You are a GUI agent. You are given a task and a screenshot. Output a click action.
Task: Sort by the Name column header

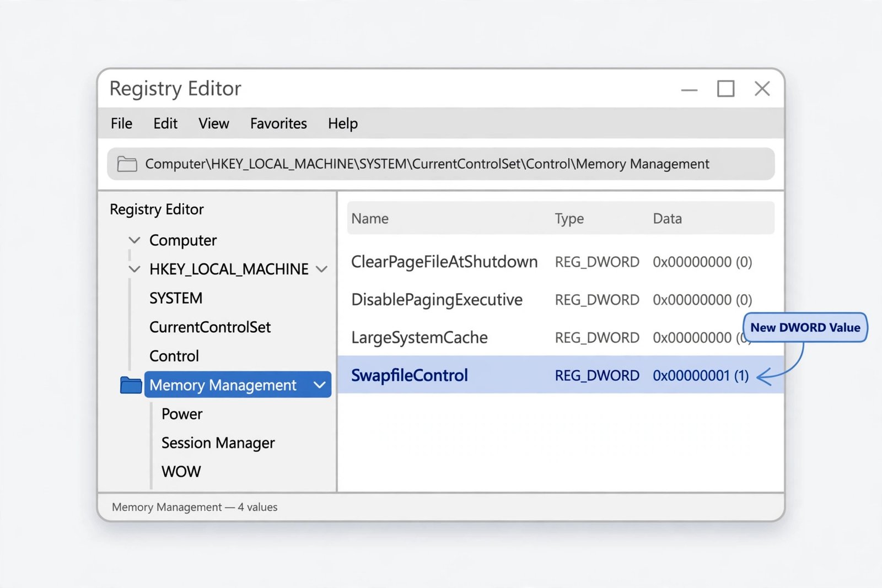(370, 219)
